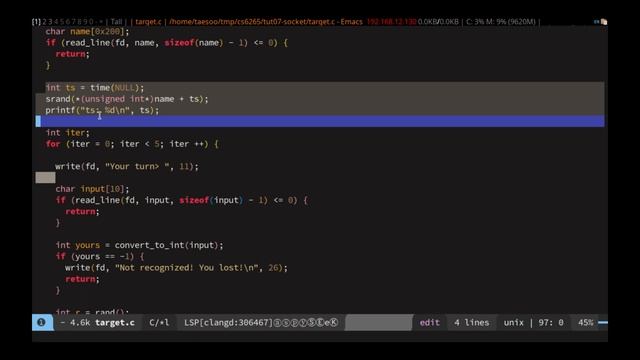Click the sizeof(name) call in first if statement
The height and width of the screenshot is (360, 640).
click(194, 42)
